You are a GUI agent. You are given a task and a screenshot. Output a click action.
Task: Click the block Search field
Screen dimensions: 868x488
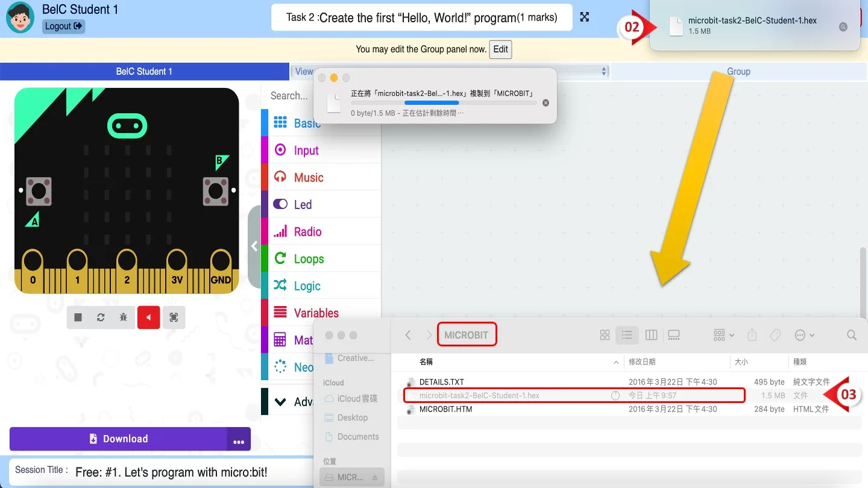(289, 96)
